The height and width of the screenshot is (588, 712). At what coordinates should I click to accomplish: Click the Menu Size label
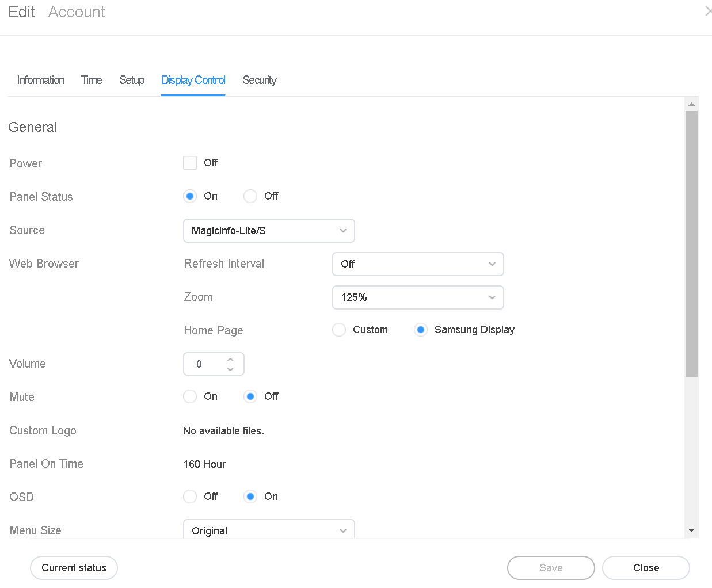[35, 530]
